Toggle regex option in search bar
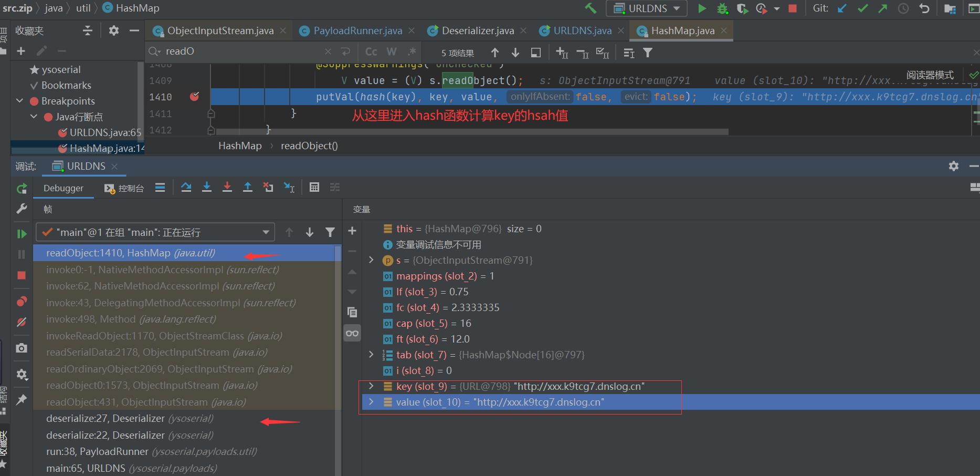Image resolution: width=980 pixels, height=476 pixels. [412, 51]
